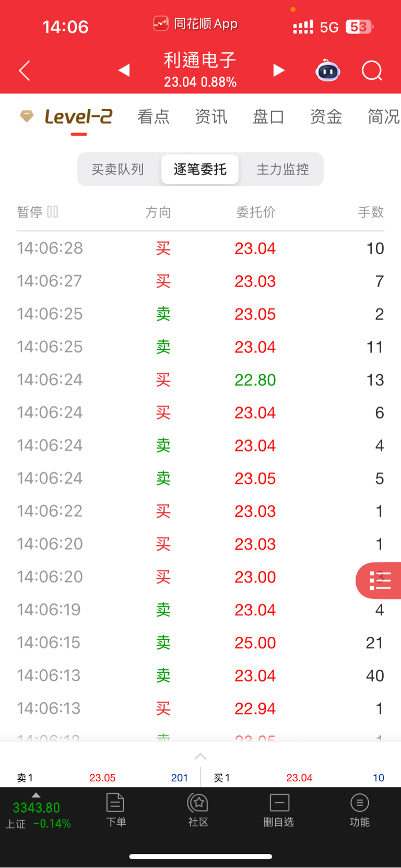This screenshot has width=401, height=868.
Task: Go to previous stock with left triangle
Action: coord(124,70)
